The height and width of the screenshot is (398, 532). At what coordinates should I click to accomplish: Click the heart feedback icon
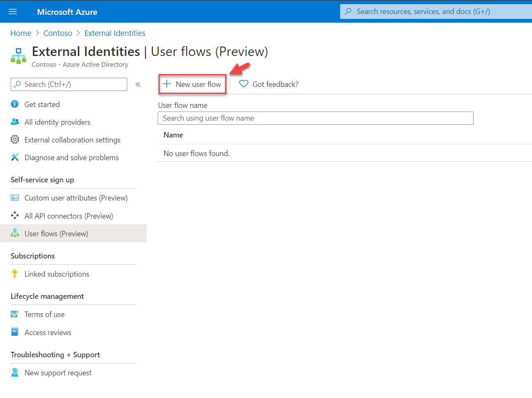[244, 84]
